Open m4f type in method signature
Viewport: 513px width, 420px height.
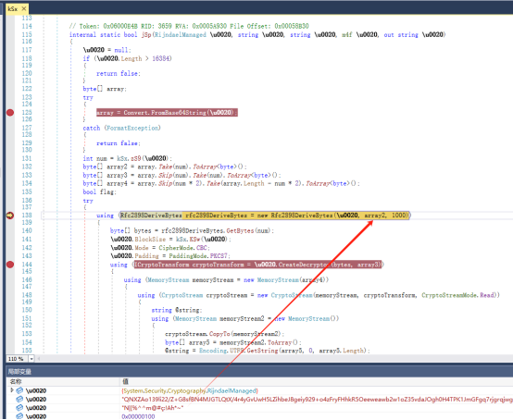(x=346, y=34)
